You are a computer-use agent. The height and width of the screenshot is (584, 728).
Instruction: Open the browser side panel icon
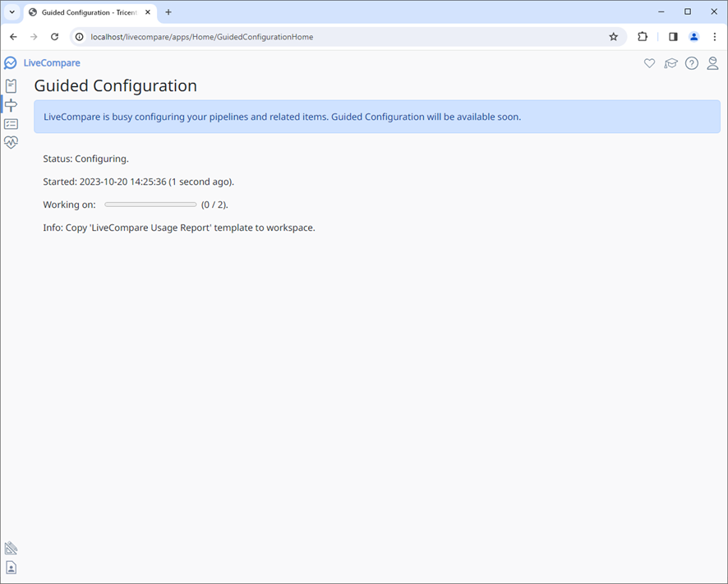(673, 36)
